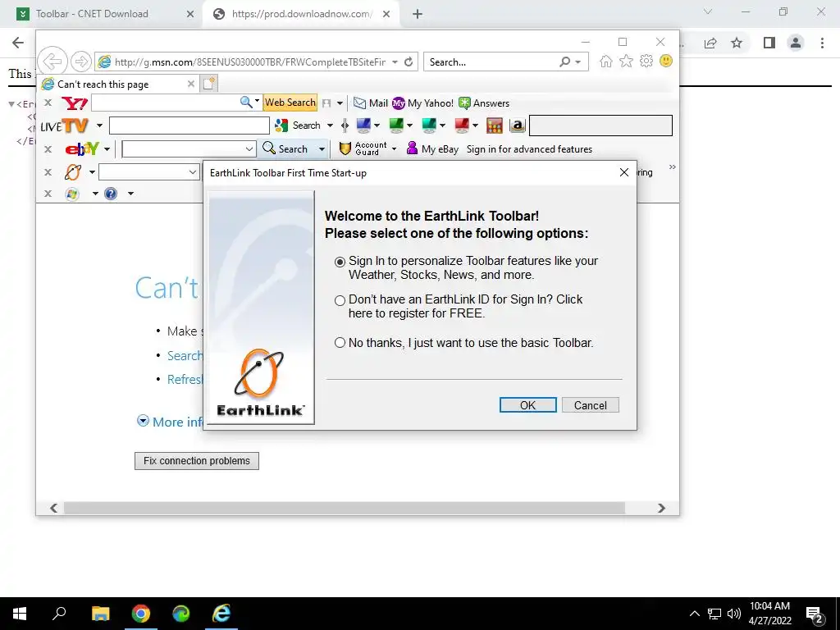
Task: Bookmark the page with Chrome's star icon
Action: 737,43
